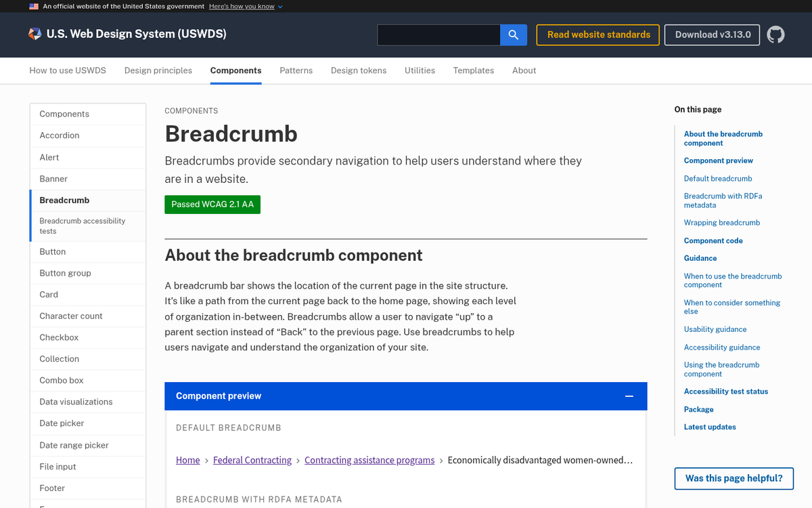Collapse the Component preview panel with the minus icon
This screenshot has width=812, height=508.
629,396
